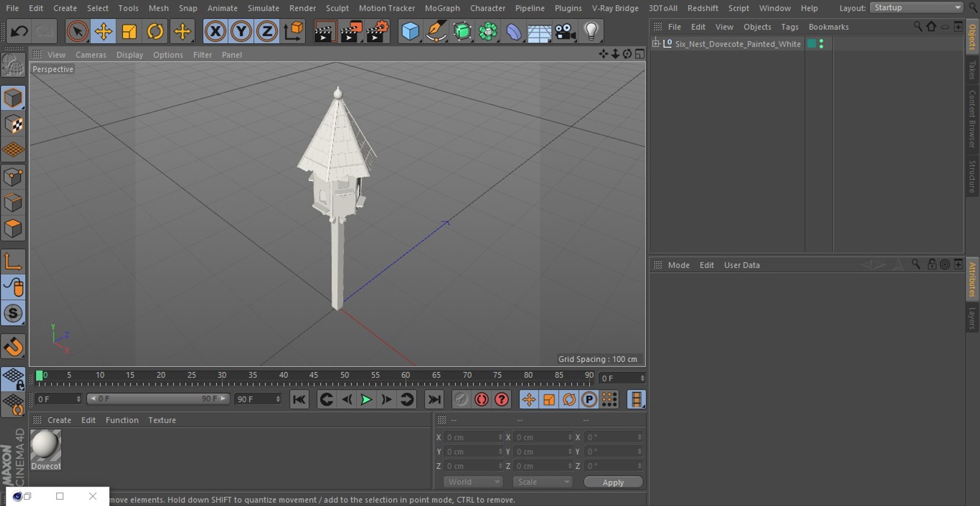Image resolution: width=980 pixels, height=506 pixels.
Task: Open the viewport Cameras menu
Action: (91, 55)
